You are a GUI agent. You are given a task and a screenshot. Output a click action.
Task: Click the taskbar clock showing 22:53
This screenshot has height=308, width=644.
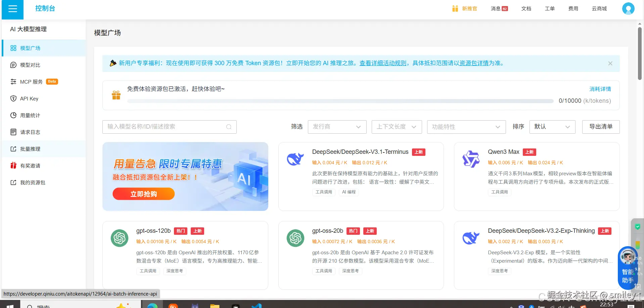[x=607, y=304]
